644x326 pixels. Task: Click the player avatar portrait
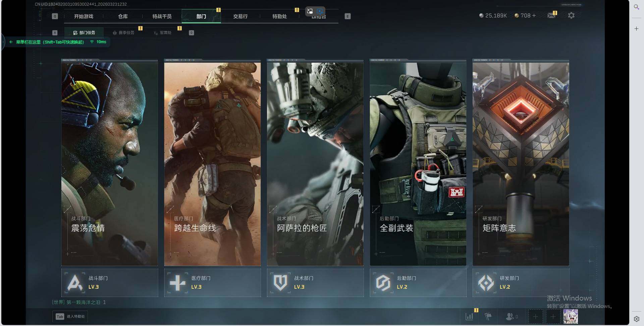571,317
